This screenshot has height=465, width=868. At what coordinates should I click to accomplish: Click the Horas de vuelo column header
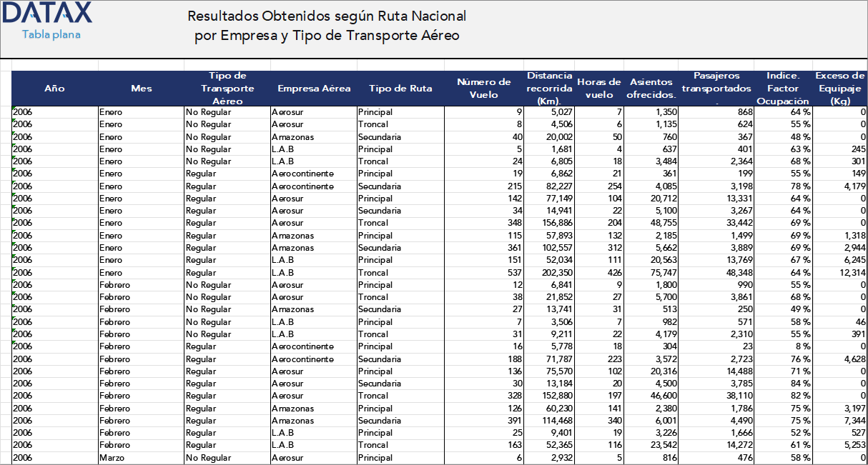click(x=598, y=88)
